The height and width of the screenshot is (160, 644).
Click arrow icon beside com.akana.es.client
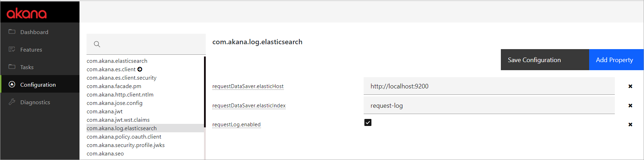(x=140, y=69)
